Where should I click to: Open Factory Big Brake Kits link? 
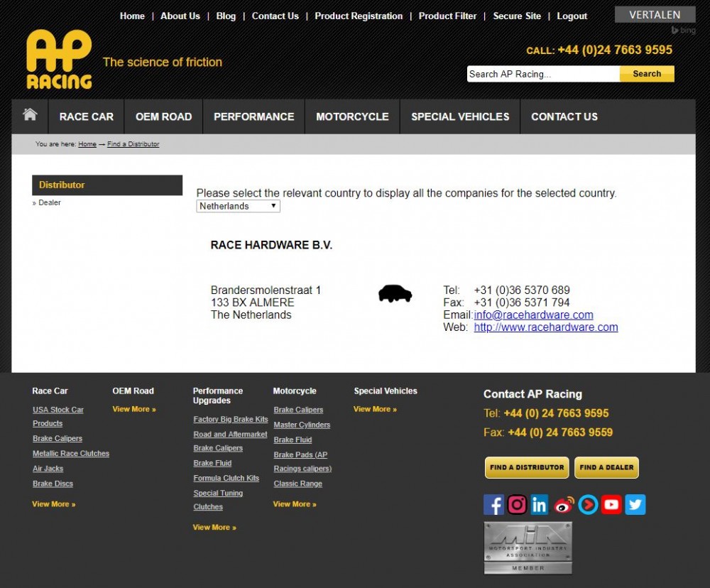231,420
